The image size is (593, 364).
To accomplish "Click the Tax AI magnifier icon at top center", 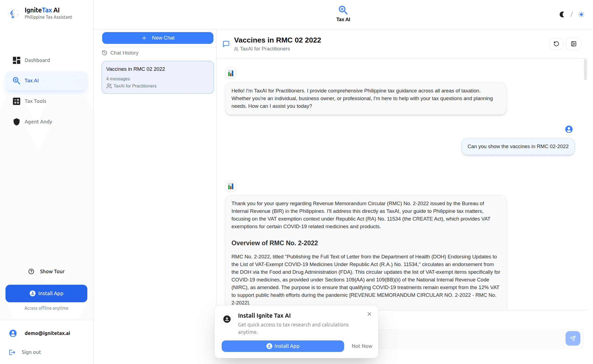I will pyautogui.click(x=343, y=10).
